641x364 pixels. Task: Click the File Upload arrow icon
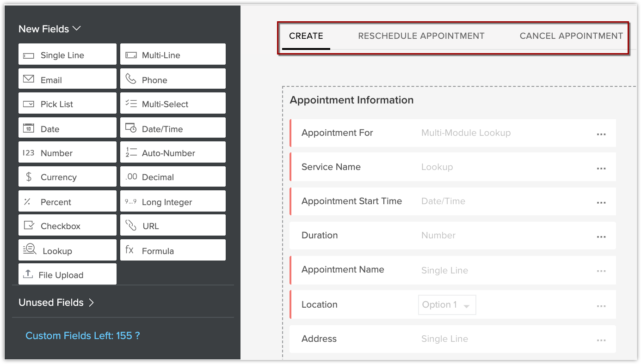28,274
